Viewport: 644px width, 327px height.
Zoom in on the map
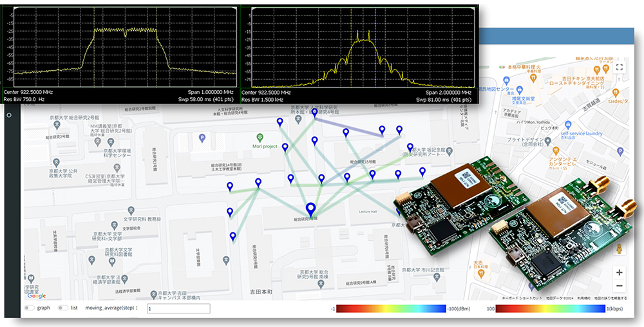pos(619,272)
